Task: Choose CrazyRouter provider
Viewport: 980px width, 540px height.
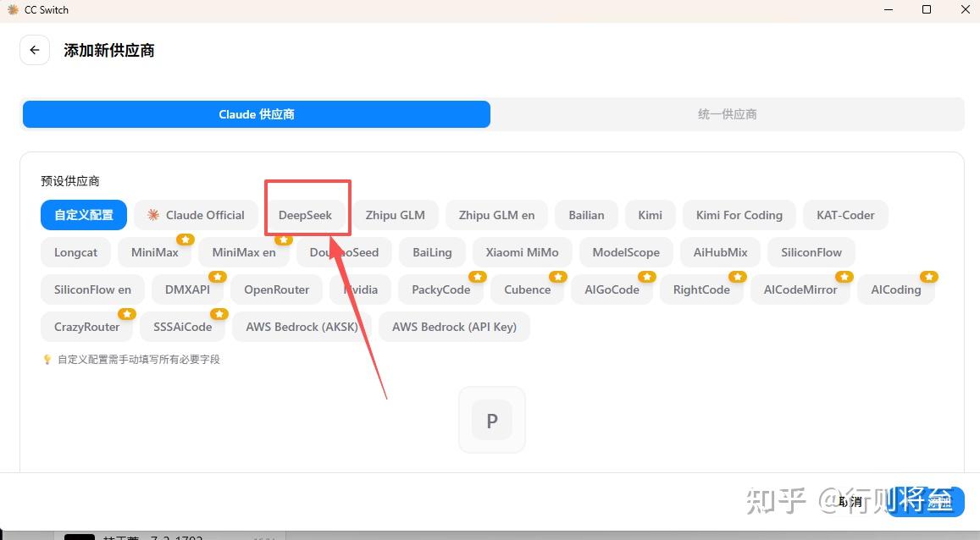Action: pos(87,327)
